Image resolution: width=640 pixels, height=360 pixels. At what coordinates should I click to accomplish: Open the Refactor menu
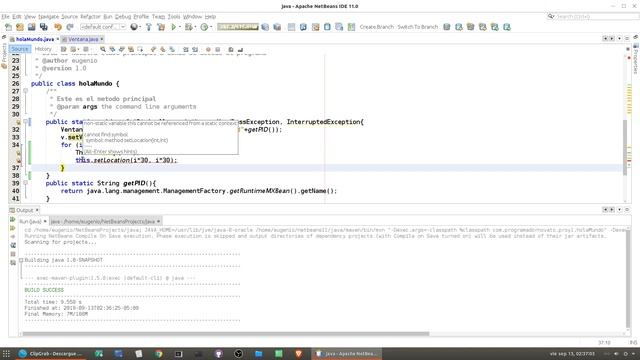[90, 17]
